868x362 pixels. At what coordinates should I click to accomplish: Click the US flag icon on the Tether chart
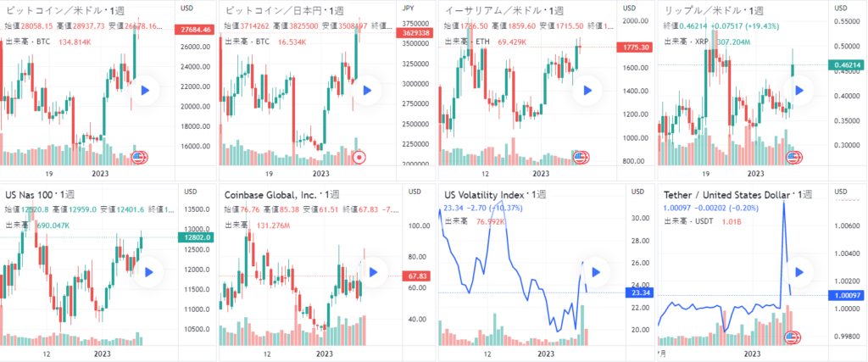(793, 338)
